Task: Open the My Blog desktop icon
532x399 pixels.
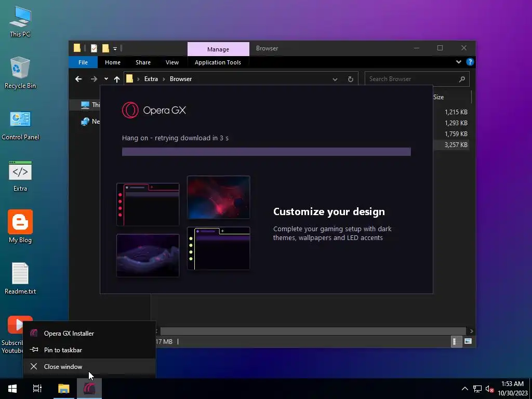Action: (20, 227)
